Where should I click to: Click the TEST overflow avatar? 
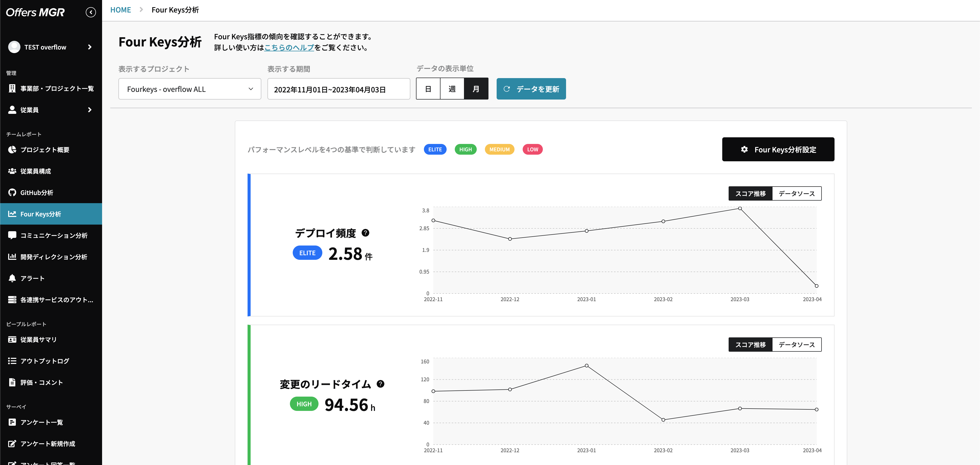pos(14,47)
